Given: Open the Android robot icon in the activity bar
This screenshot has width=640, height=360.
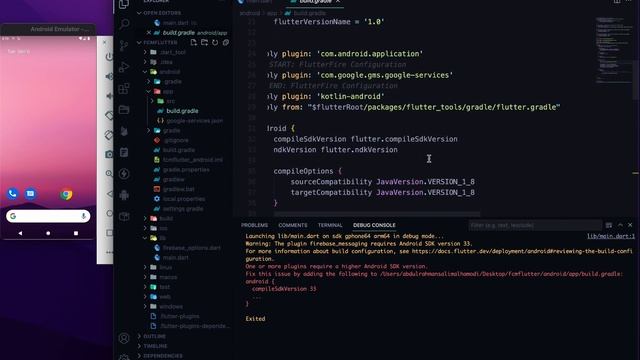Looking at the screenshot, I should click(124, 195).
